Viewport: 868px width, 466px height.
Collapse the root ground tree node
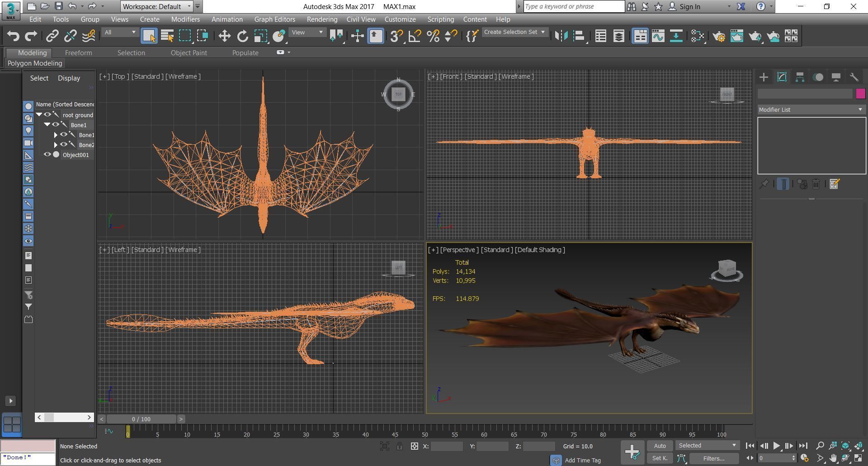tap(39, 115)
